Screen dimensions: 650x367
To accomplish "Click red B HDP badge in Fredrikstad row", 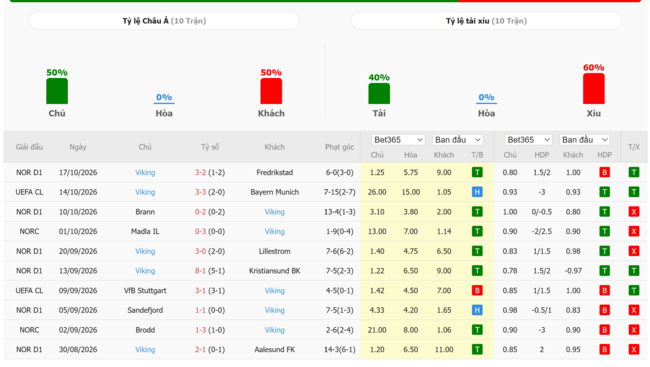I will point(604,173).
